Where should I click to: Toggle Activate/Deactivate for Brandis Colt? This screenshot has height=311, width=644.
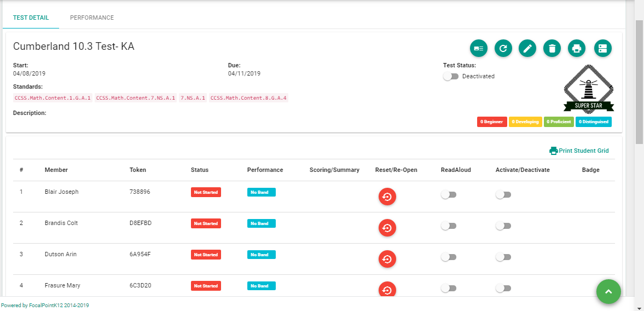[503, 226]
